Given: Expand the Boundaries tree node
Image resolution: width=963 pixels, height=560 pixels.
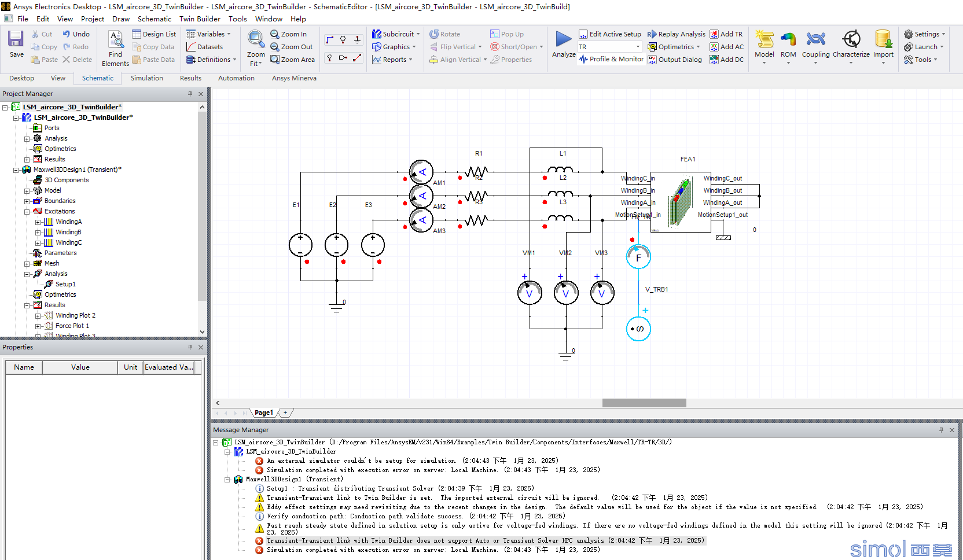Looking at the screenshot, I should (27, 201).
